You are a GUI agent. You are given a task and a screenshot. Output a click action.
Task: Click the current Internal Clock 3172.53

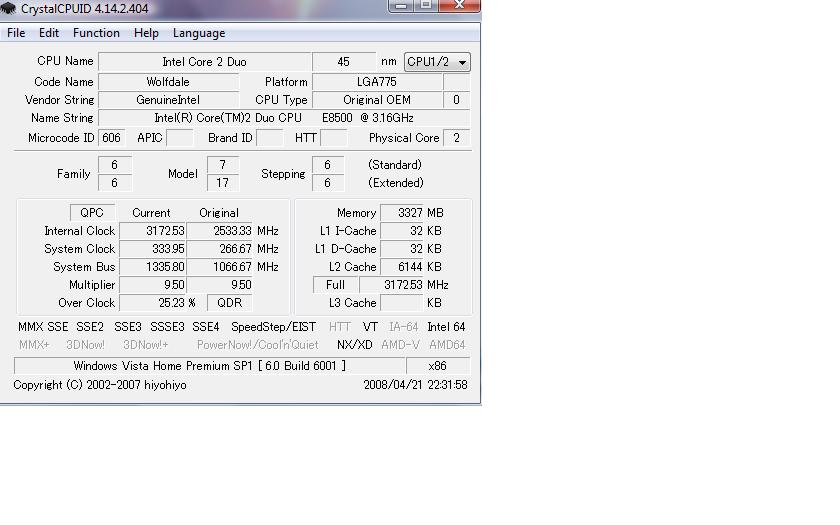153,231
